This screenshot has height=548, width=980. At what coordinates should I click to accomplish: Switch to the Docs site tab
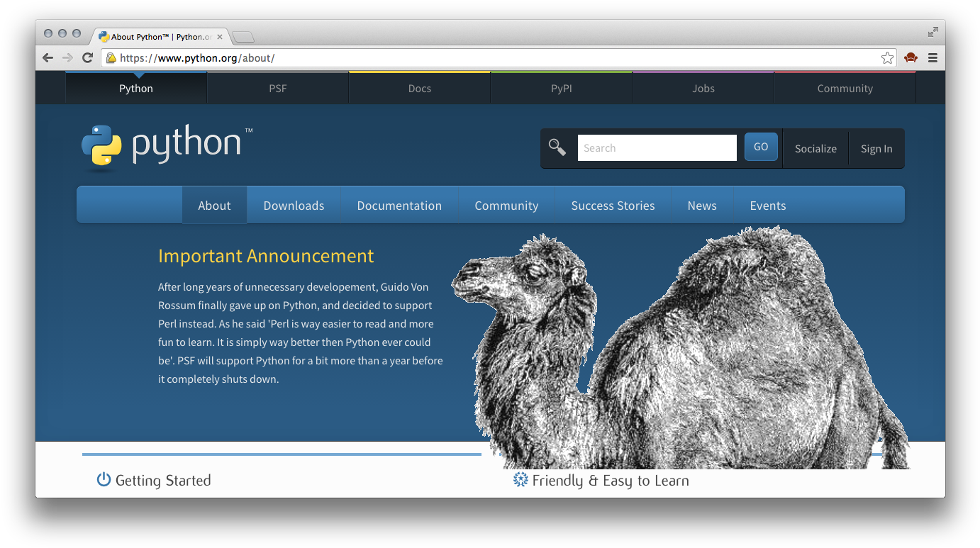(420, 88)
